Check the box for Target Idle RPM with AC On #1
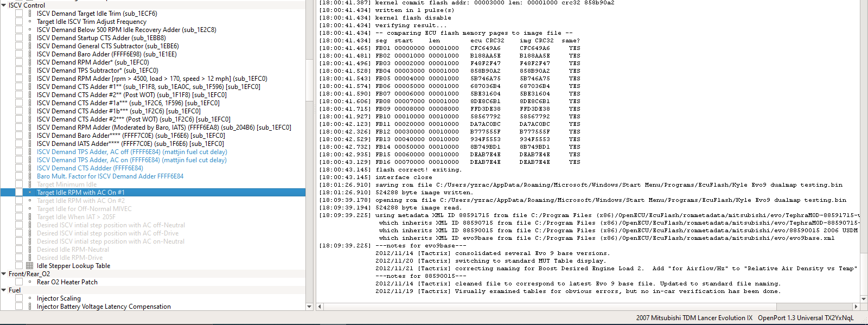 tap(19, 193)
